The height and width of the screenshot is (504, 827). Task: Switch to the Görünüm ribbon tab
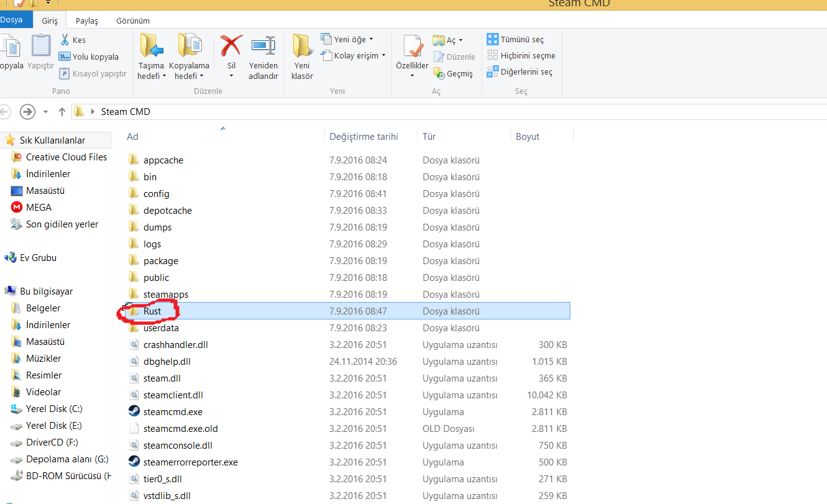(132, 21)
